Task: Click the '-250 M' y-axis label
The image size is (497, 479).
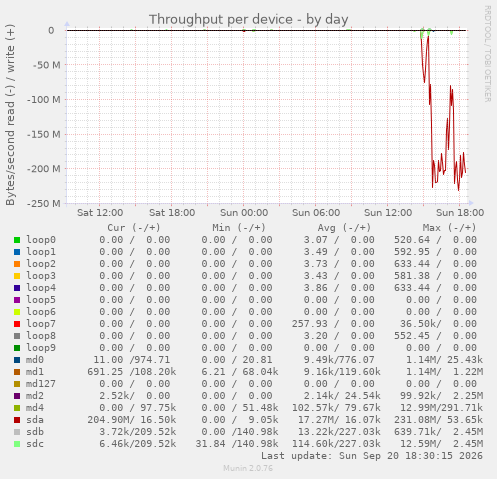Action: coord(44,204)
